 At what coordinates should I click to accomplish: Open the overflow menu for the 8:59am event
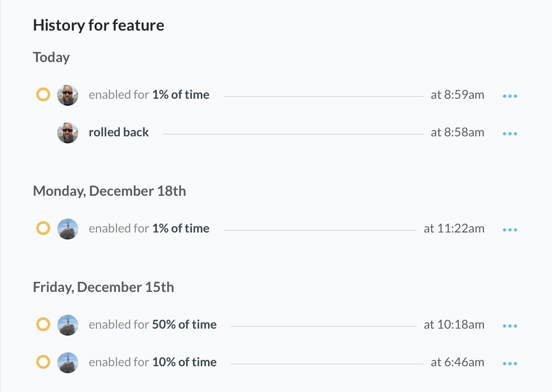pos(510,96)
